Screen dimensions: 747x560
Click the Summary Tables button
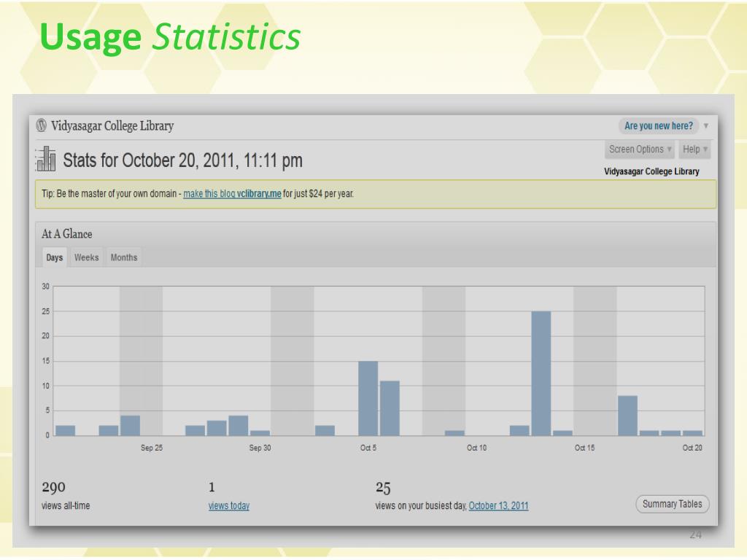pyautogui.click(x=672, y=505)
